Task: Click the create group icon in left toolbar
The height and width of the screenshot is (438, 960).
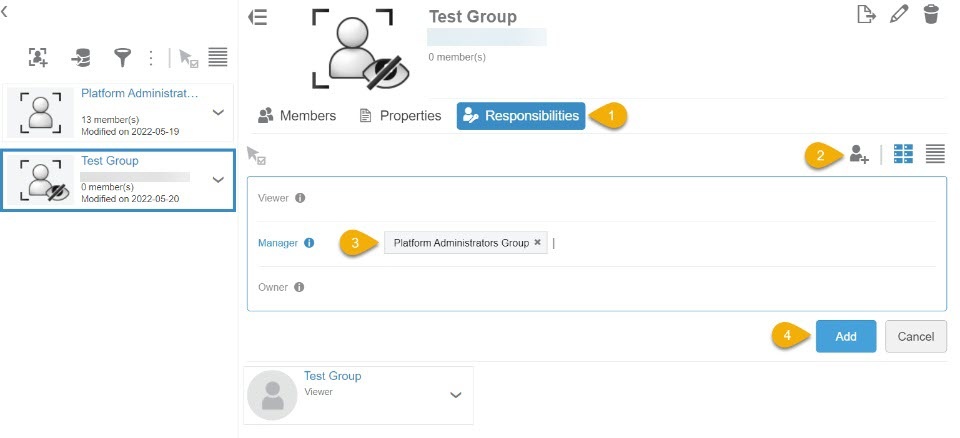Action: (38, 58)
